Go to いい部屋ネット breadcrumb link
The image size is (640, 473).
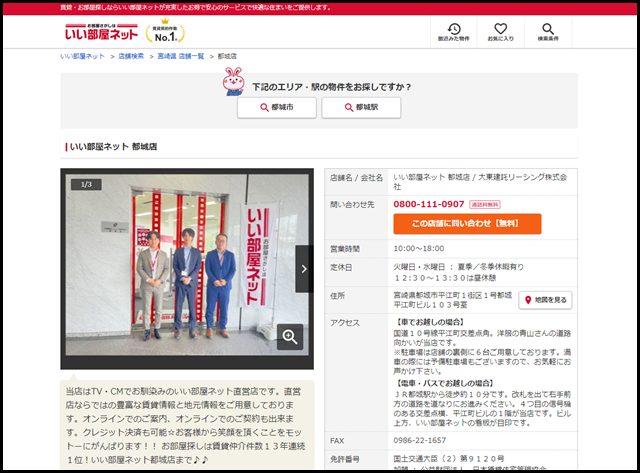click(82, 56)
